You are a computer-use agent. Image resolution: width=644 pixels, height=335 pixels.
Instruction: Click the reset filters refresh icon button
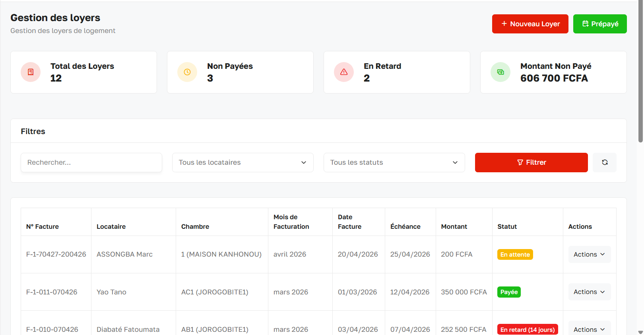pos(605,162)
